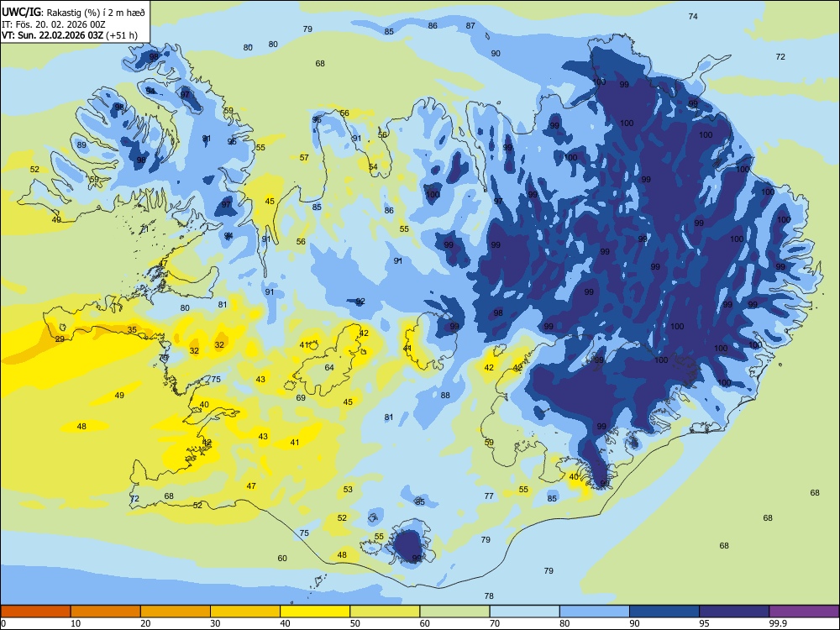This screenshot has height=630, width=840.
Task: Click the legend scale label '10'
Action: 76,623
